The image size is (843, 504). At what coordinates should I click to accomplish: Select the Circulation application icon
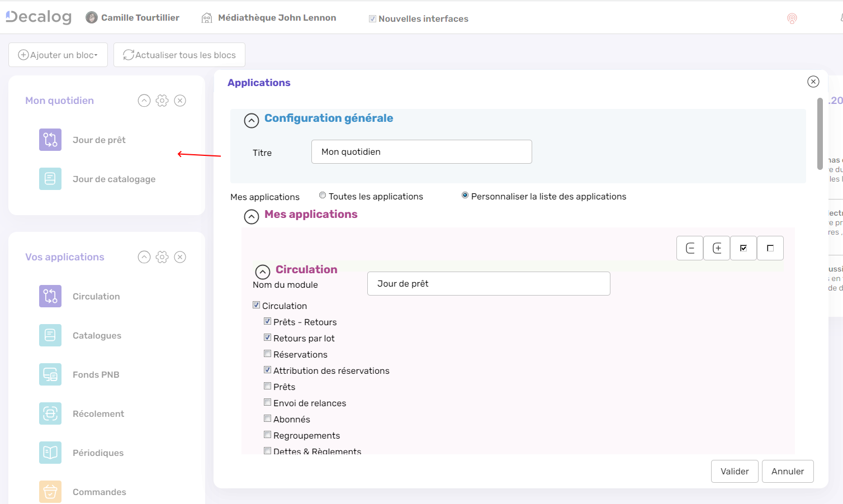[x=50, y=296]
